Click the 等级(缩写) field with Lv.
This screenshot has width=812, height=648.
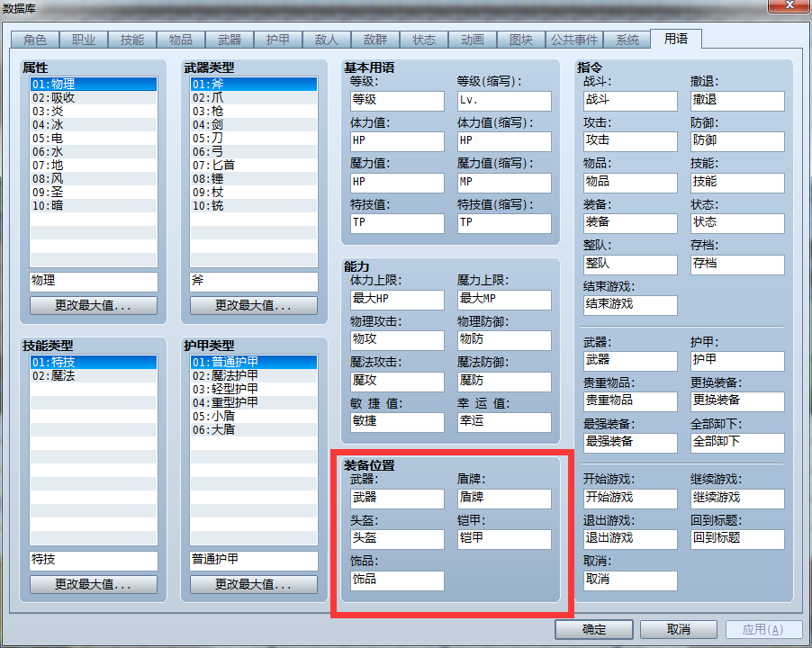504,101
